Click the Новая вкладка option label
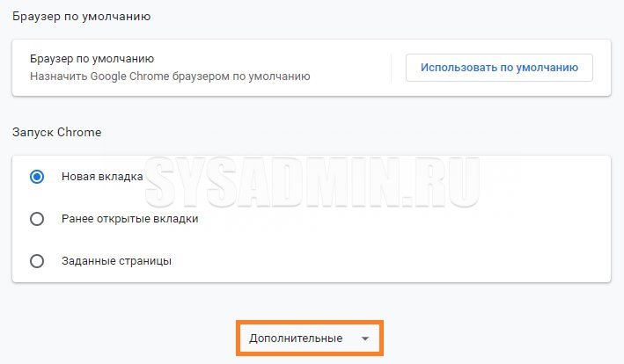Image resolution: width=624 pixels, height=364 pixels. tap(101, 177)
